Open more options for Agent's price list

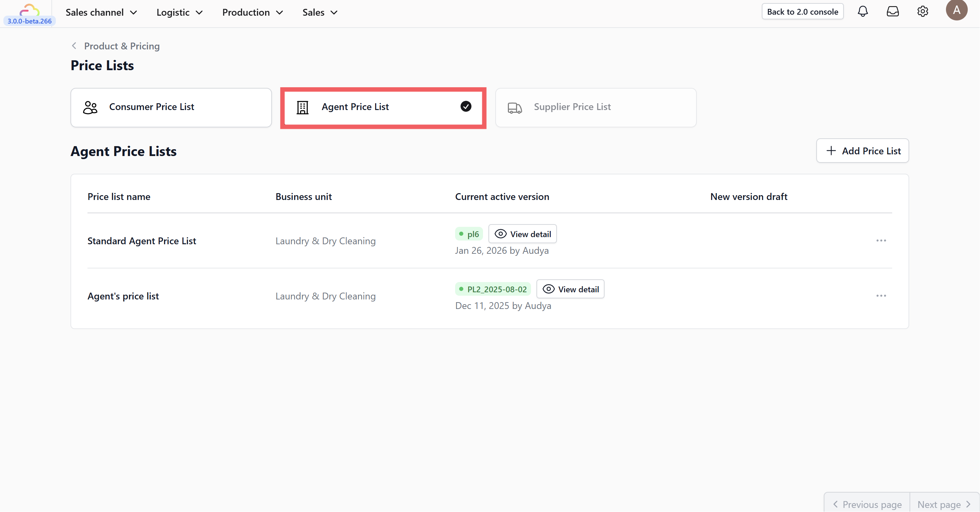pyautogui.click(x=881, y=296)
